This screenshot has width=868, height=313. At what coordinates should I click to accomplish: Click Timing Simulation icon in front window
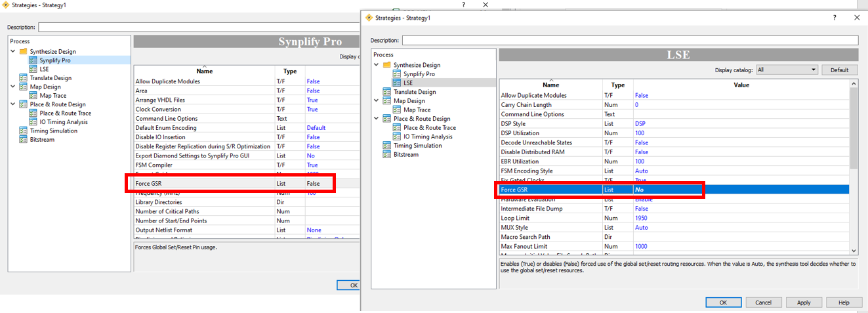click(x=387, y=146)
